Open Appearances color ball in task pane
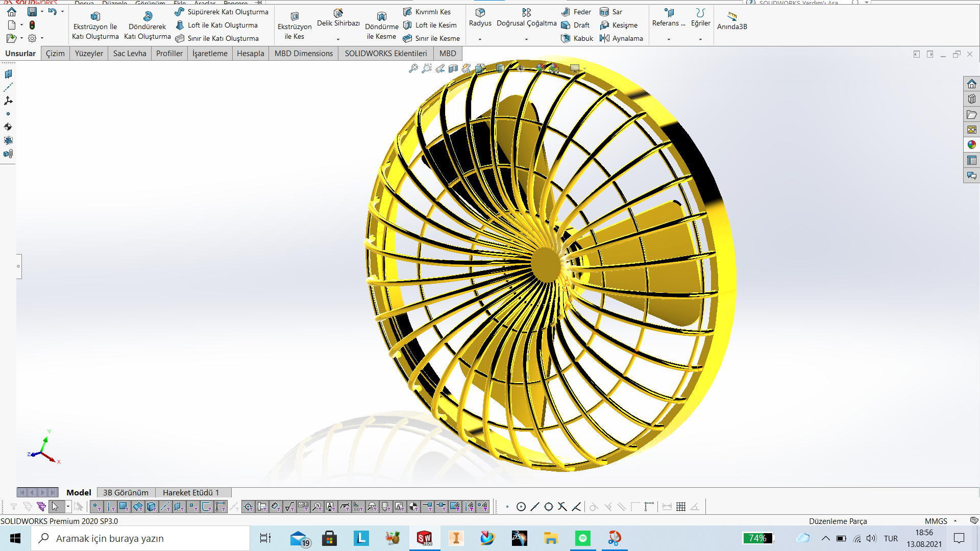The image size is (980, 551). [972, 145]
